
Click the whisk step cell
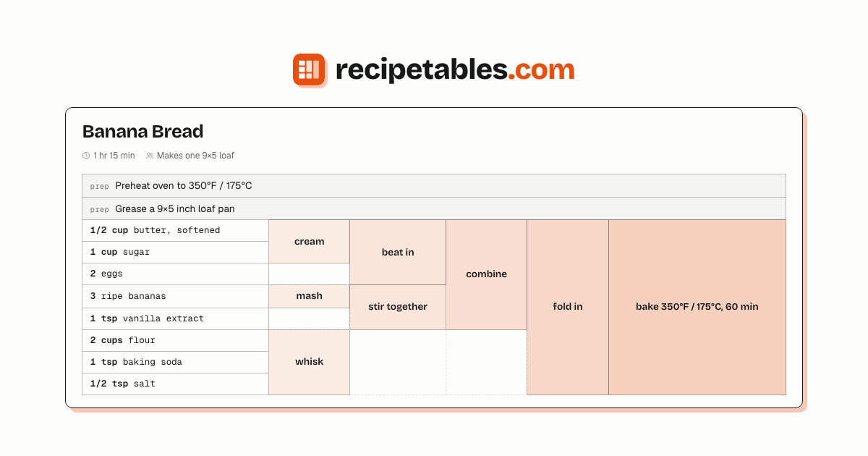pos(310,363)
